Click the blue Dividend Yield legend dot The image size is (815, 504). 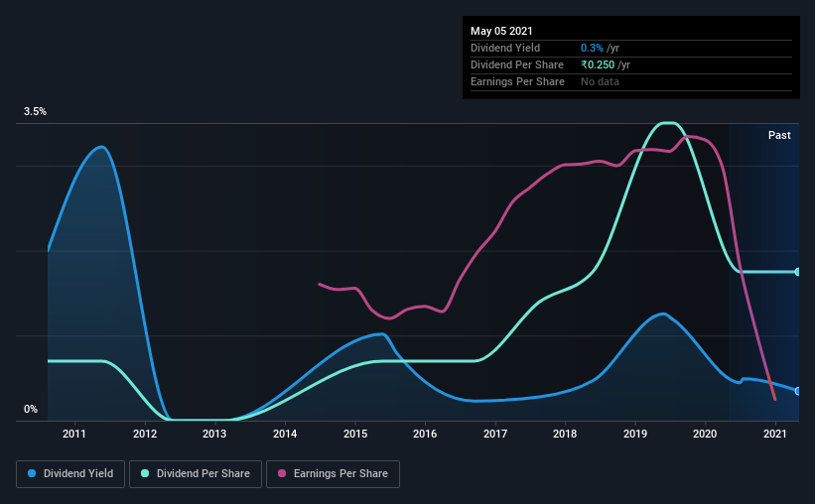pyautogui.click(x=32, y=473)
